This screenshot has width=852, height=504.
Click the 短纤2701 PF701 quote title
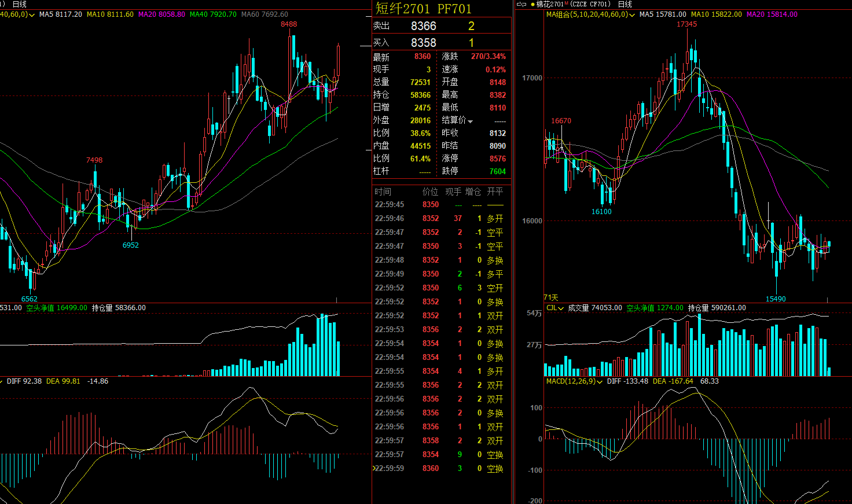(x=424, y=8)
